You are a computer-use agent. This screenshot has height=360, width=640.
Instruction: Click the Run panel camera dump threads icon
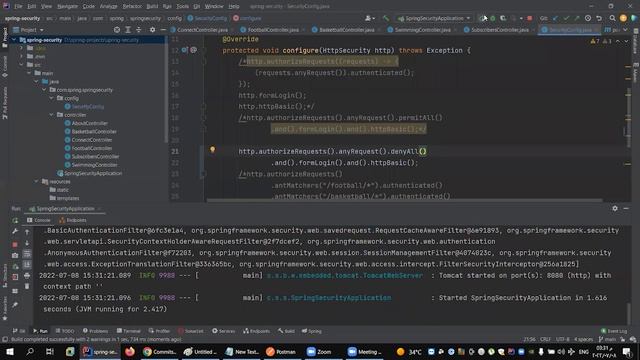pos(15,256)
